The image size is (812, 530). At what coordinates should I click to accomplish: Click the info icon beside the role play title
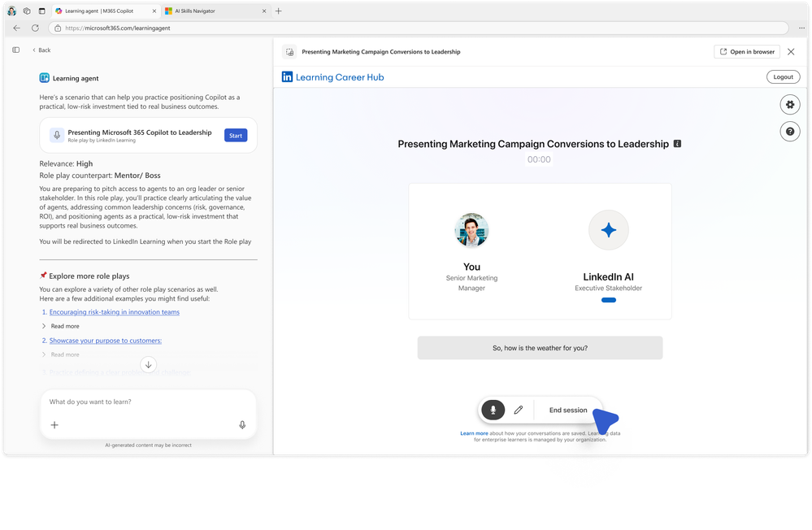[677, 144]
